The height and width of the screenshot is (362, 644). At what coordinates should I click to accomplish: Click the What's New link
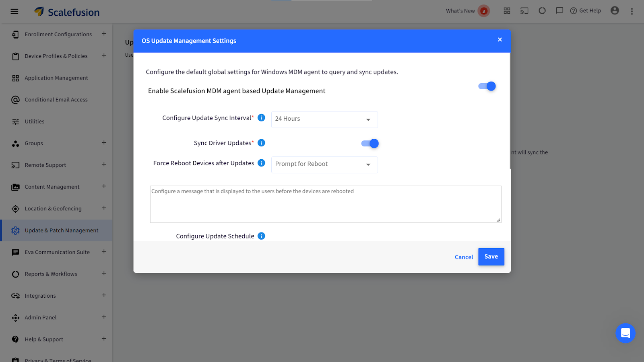[x=460, y=11]
